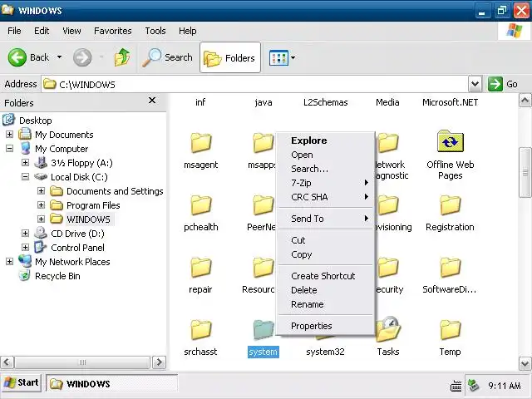
Task: Expand My Network Places tree node
Action: 9,262
